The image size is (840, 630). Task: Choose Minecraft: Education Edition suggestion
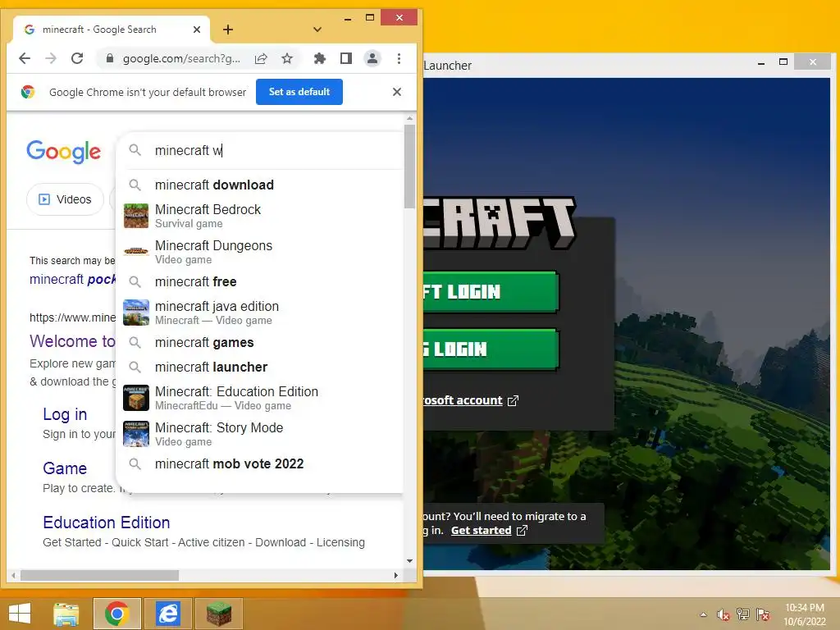260,398
